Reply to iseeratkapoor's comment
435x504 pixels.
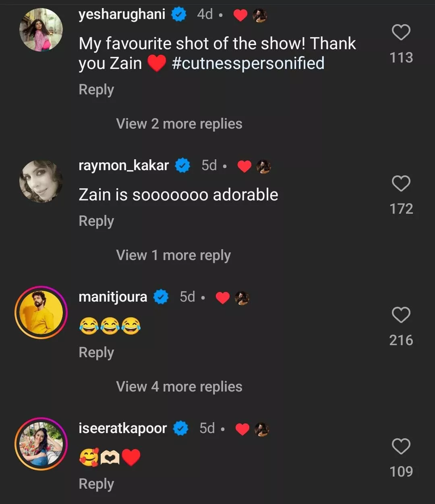click(x=96, y=484)
